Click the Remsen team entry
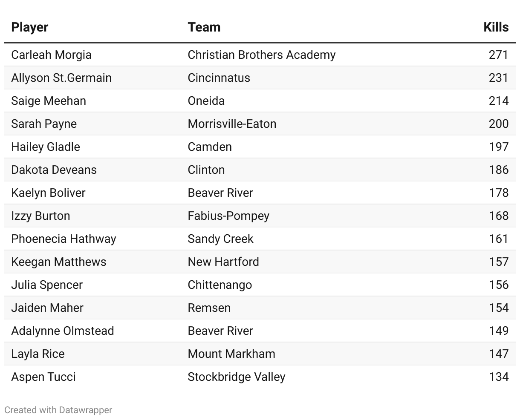 coord(209,308)
